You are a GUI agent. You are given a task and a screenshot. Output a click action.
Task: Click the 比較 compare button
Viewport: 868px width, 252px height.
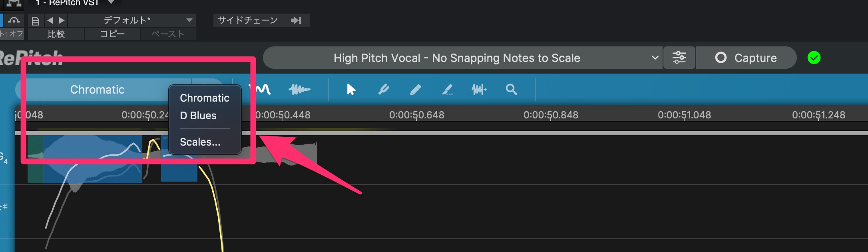coord(56,34)
